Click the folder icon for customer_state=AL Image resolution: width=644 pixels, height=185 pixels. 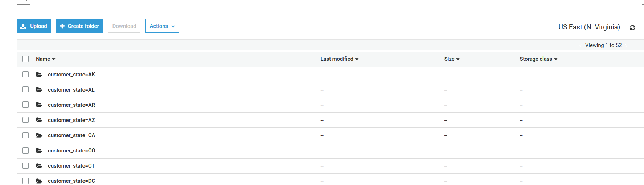(39, 90)
